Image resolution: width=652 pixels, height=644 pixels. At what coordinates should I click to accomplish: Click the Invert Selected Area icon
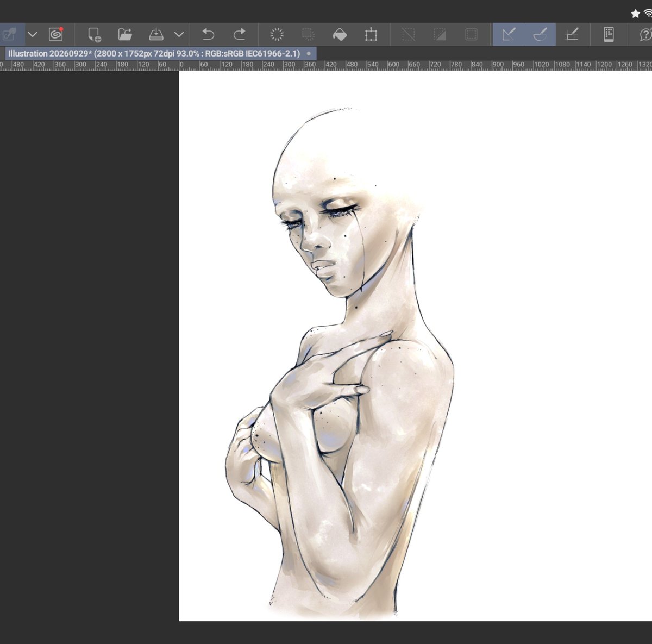440,34
